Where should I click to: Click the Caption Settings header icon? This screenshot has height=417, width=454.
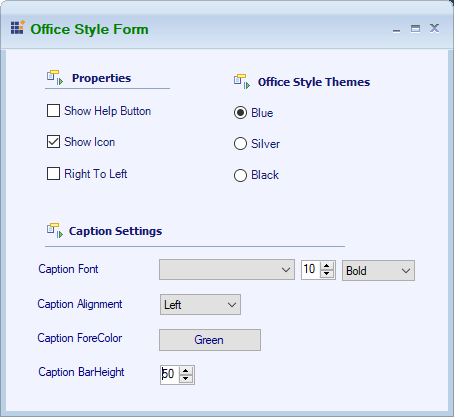coord(55,231)
